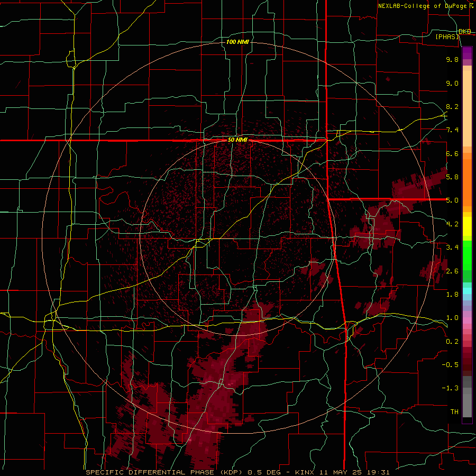Click the 5.8 color scale value

pyautogui.click(x=452, y=177)
